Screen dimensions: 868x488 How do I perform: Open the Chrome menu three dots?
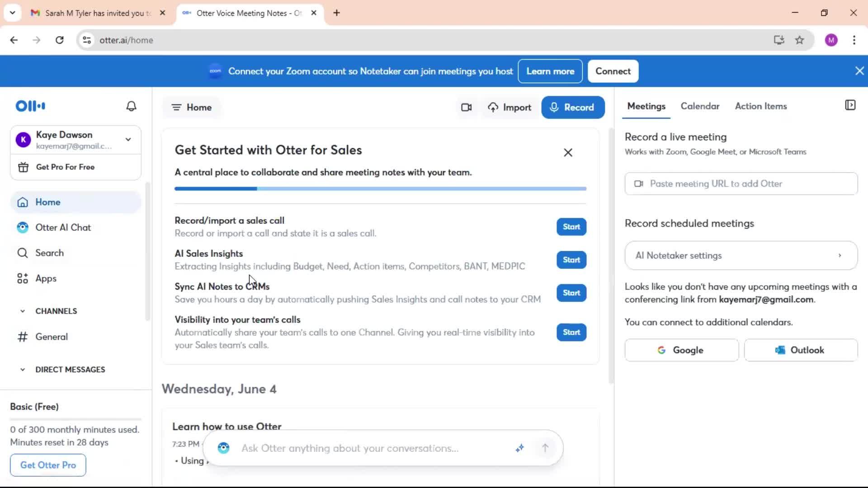click(x=854, y=40)
